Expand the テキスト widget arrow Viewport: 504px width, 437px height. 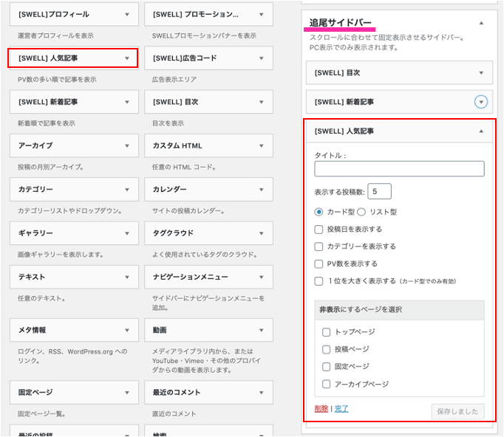pos(127,277)
